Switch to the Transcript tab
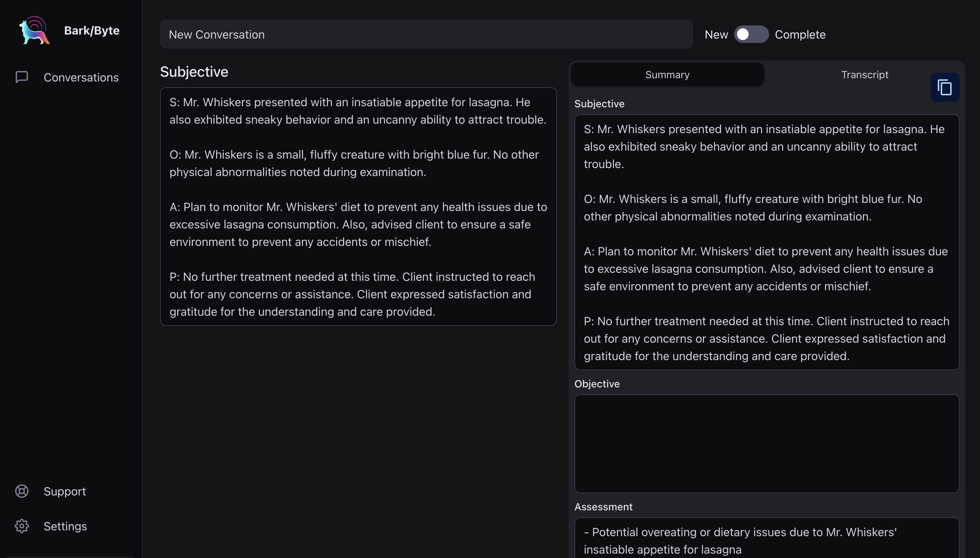This screenshot has height=558, width=980. coord(865,74)
